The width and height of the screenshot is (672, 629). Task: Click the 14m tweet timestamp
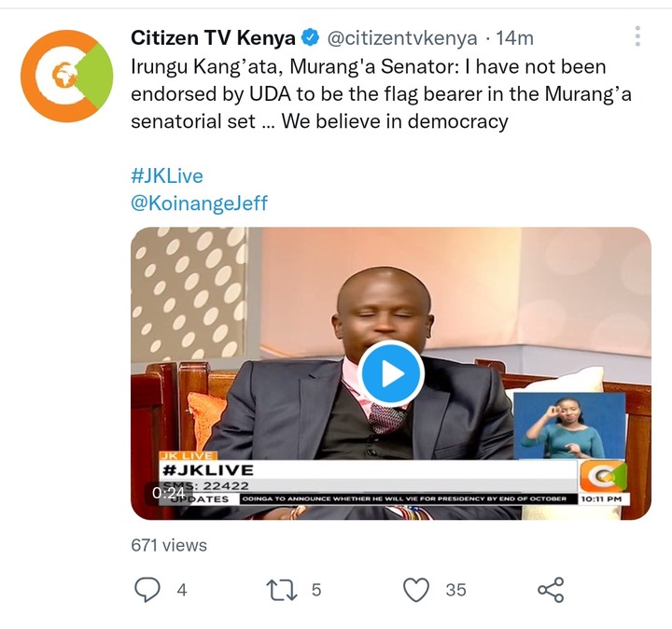click(x=514, y=38)
